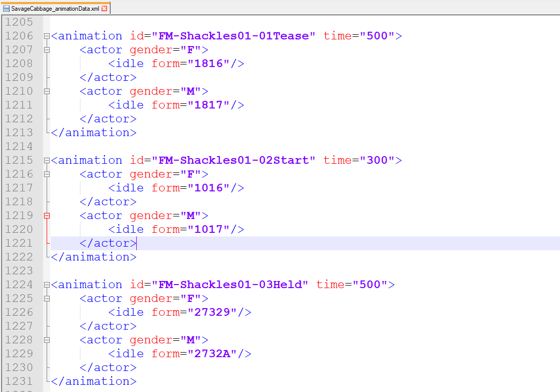Click the form value "1017"
The width and height of the screenshot is (560, 392).
pos(209,229)
